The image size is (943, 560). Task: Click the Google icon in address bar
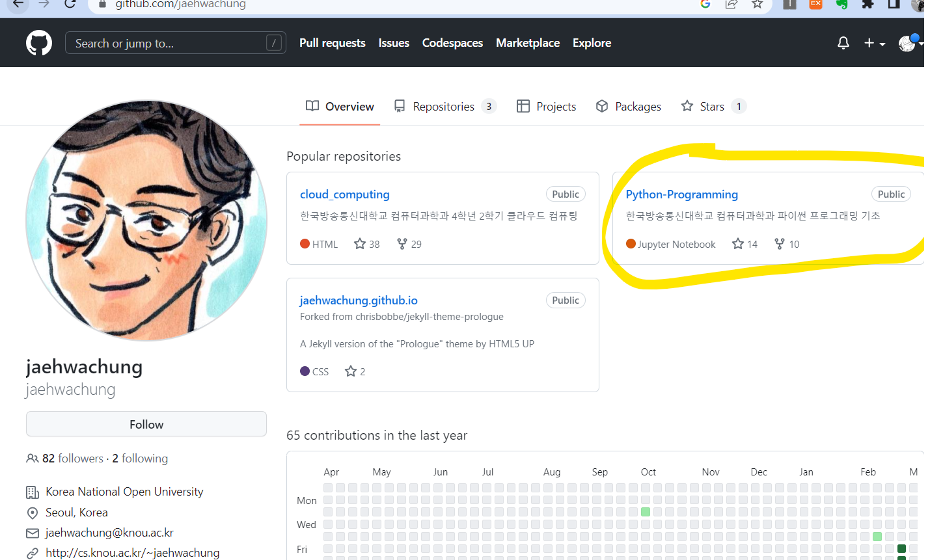705,5
